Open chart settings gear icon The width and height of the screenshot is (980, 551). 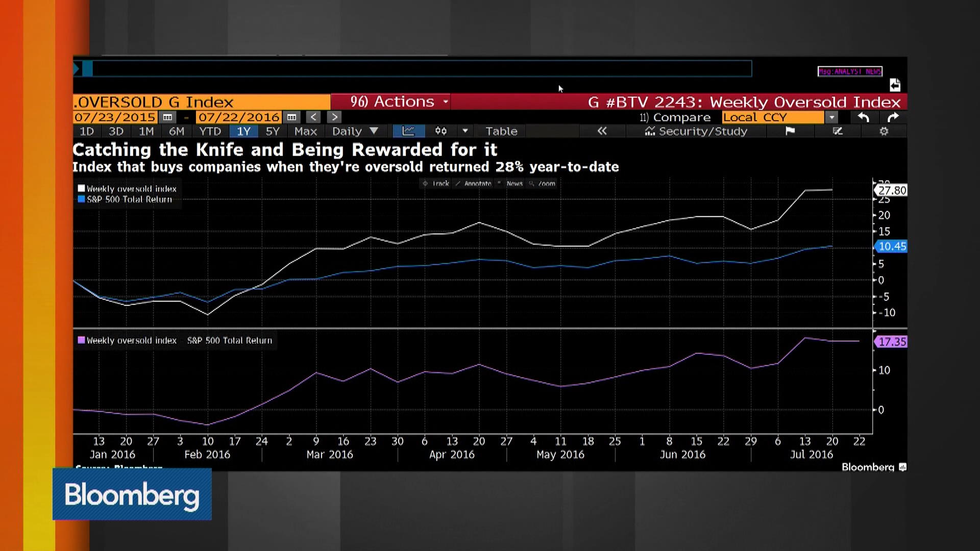pos(884,131)
